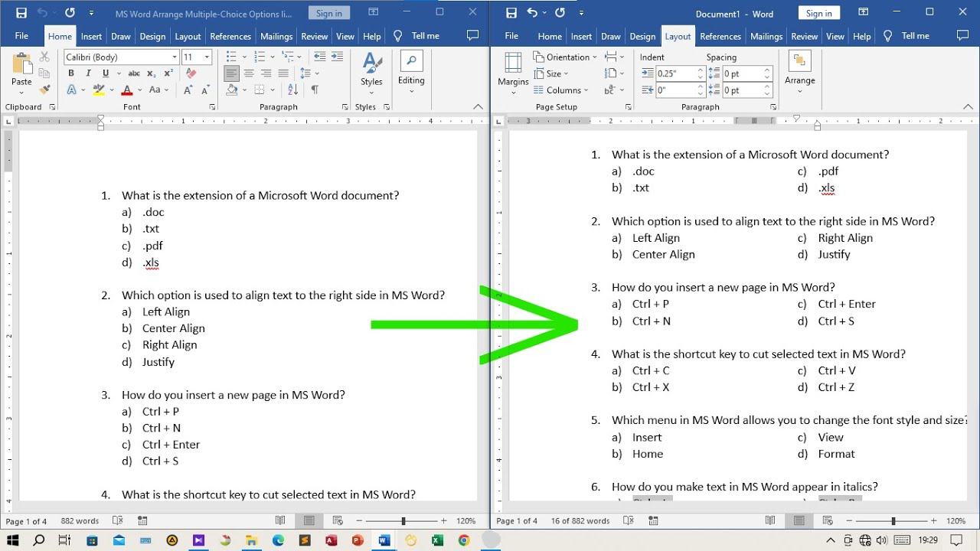The width and height of the screenshot is (980, 551).
Task: Adjust the zoom slider in Document1 status bar
Action: pos(893,521)
